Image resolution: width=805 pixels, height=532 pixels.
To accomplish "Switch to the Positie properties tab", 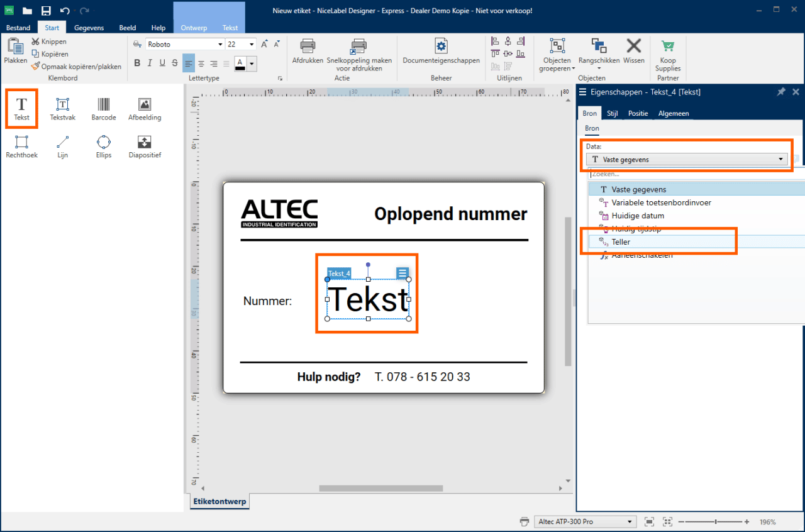I will [638, 113].
